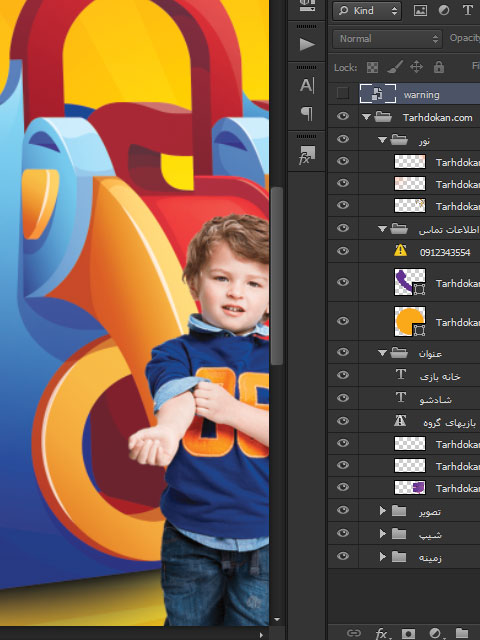Click warped text icon of بازیهای گروه layer
Screen dimensions: 480x640
point(400,420)
